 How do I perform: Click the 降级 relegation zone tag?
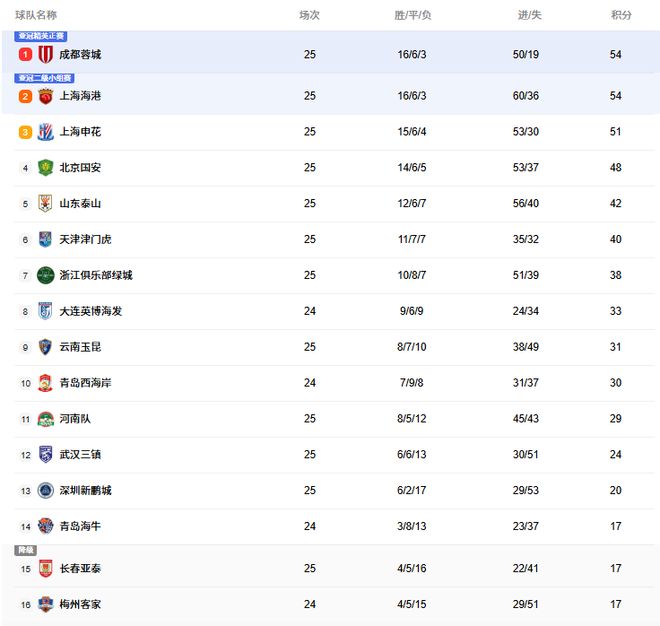click(x=25, y=550)
